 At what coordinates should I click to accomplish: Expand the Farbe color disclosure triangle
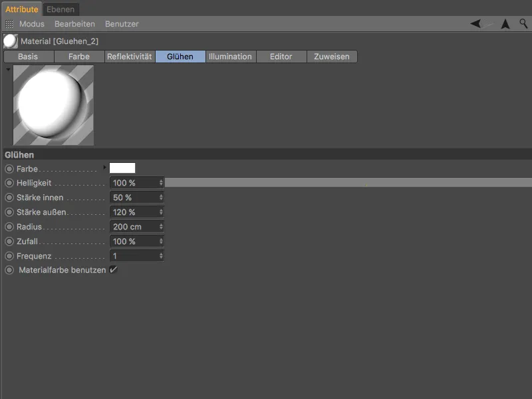coord(104,168)
